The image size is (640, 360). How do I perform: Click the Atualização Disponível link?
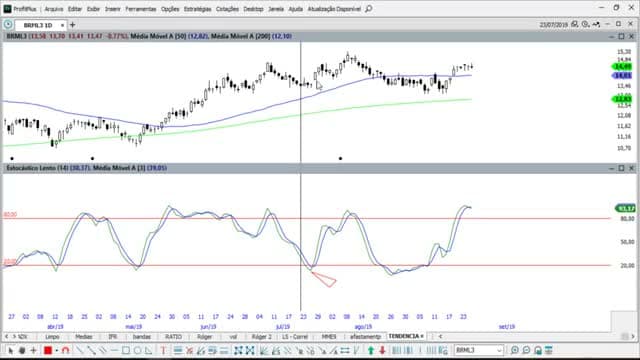click(334, 9)
